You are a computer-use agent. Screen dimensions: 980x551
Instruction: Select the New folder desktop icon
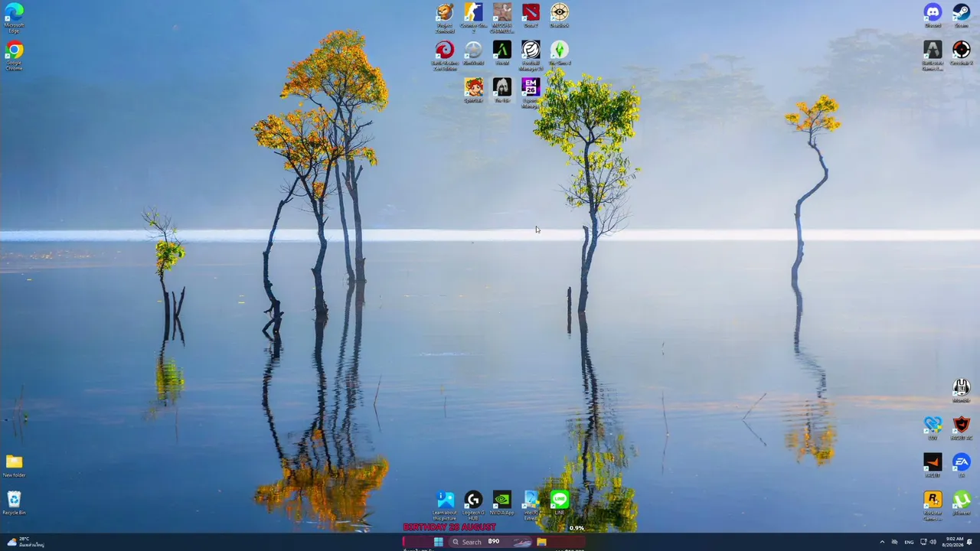click(14, 465)
